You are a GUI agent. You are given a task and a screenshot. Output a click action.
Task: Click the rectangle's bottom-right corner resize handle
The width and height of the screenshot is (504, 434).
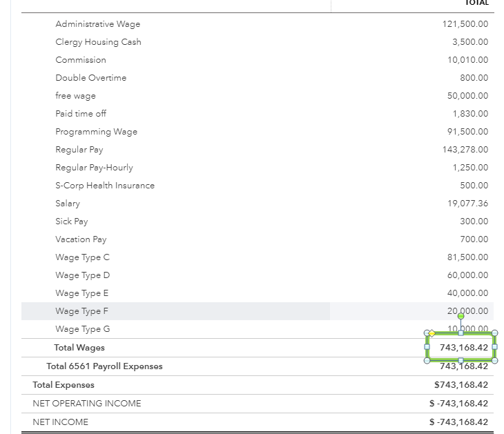[x=494, y=360]
